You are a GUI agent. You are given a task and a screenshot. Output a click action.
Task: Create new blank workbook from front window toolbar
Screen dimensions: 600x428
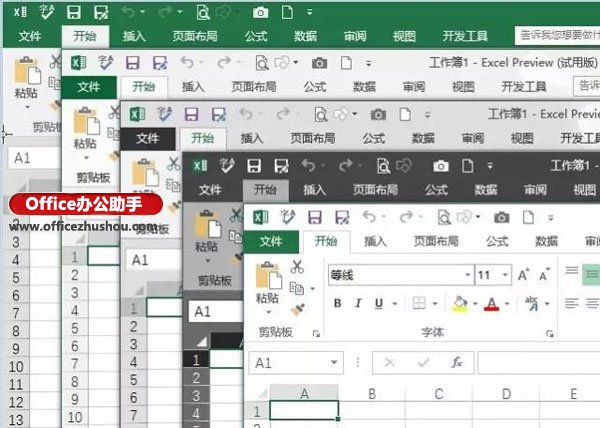coord(528,217)
